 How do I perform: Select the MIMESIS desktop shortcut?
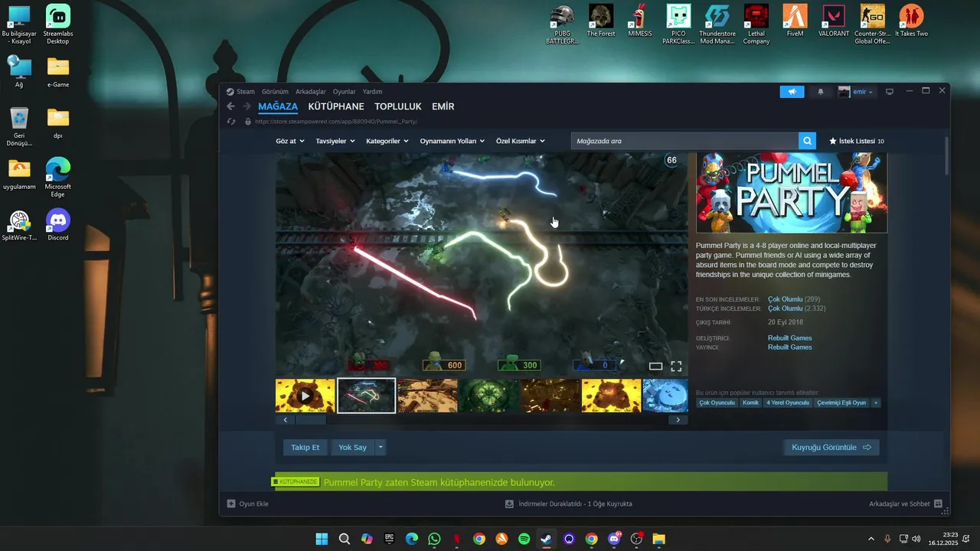coord(640,21)
